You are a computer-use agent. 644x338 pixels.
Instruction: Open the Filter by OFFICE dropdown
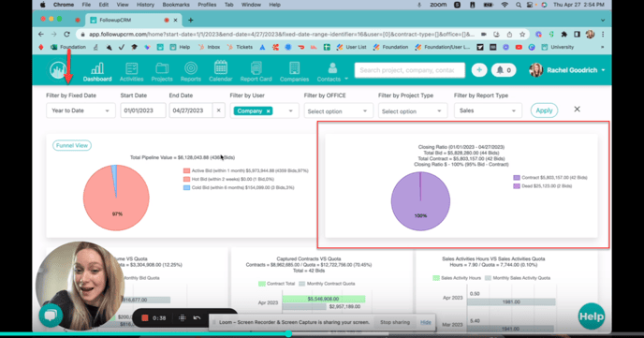pyautogui.click(x=338, y=111)
